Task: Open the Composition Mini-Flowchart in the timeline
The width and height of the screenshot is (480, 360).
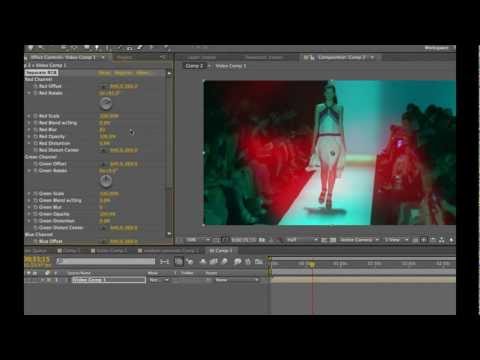Action: point(164,262)
